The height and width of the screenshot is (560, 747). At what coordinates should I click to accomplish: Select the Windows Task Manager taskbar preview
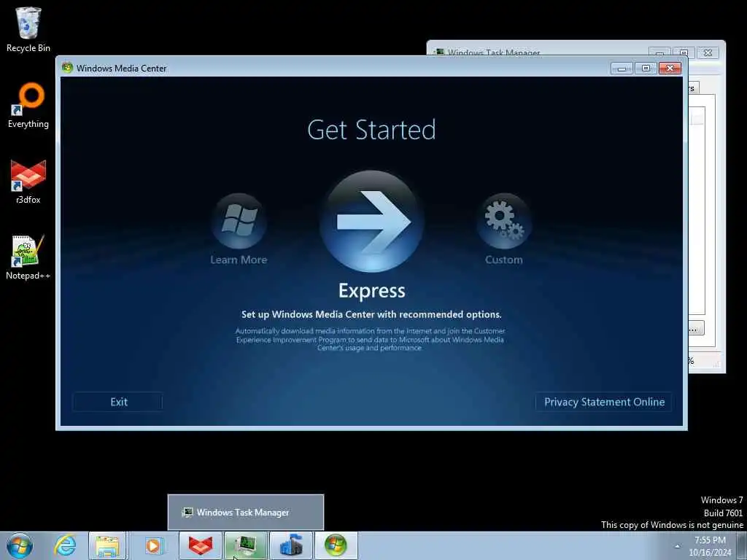coord(246,513)
